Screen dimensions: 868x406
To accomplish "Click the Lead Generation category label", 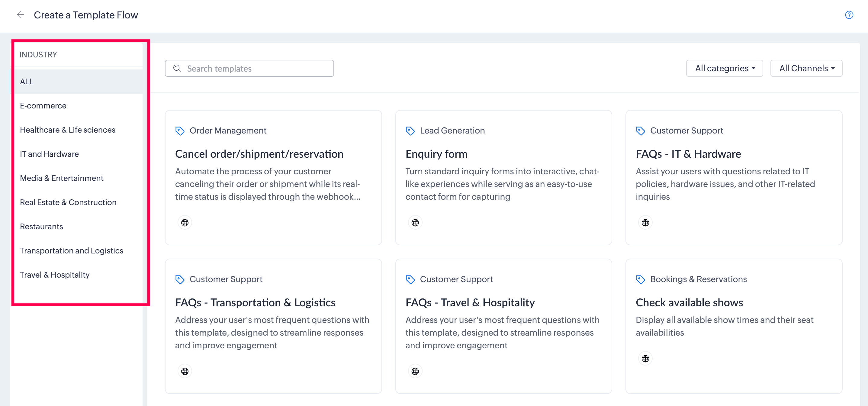I will pos(452,131).
